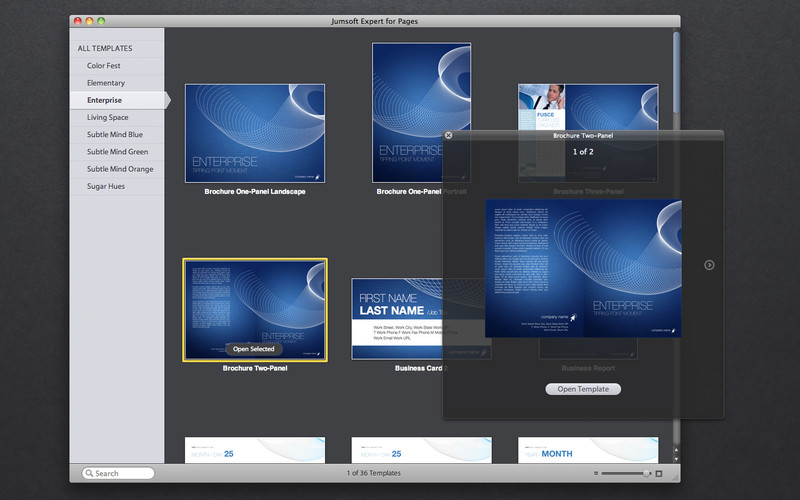
Task: Click the 'Brochure One-Panel Landscape' caption
Action: [x=255, y=191]
